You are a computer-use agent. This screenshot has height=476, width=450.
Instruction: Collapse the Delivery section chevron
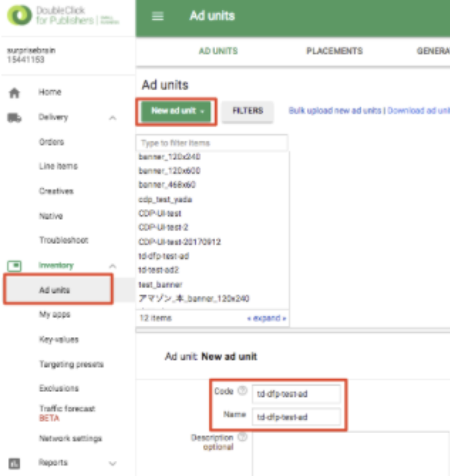pos(112,118)
